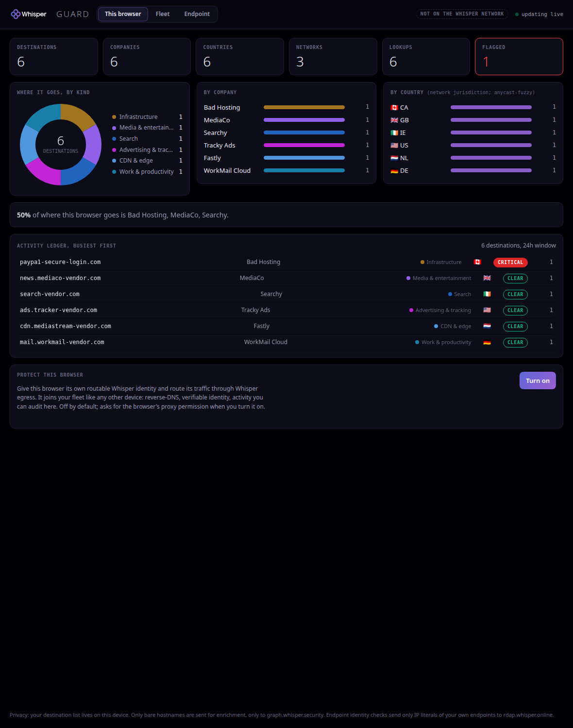
Task: Select Fastly in By Company list
Action: (286, 158)
